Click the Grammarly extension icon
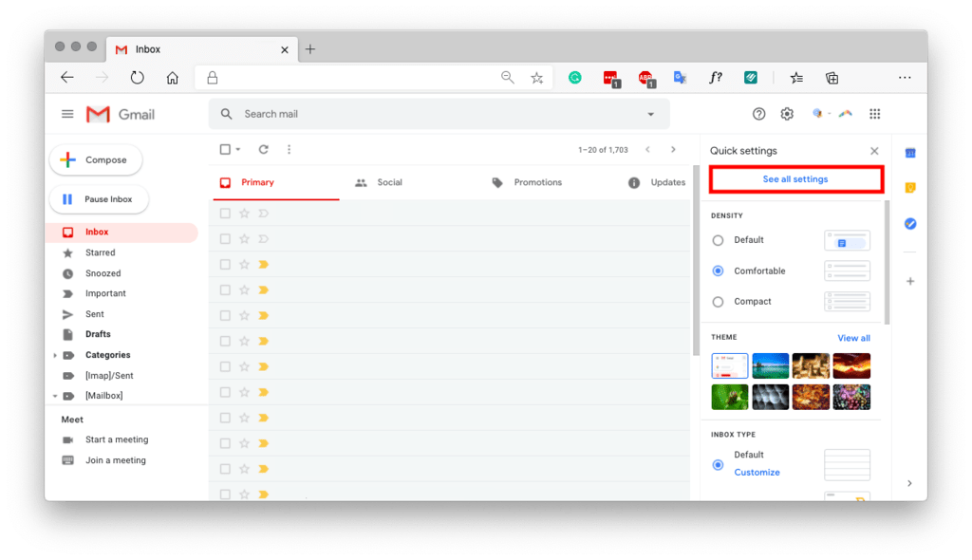The height and width of the screenshot is (560, 972). tap(575, 78)
